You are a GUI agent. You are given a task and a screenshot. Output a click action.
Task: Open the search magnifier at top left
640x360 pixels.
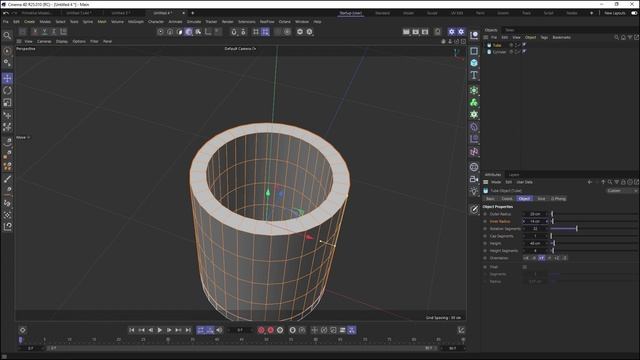click(x=7, y=36)
